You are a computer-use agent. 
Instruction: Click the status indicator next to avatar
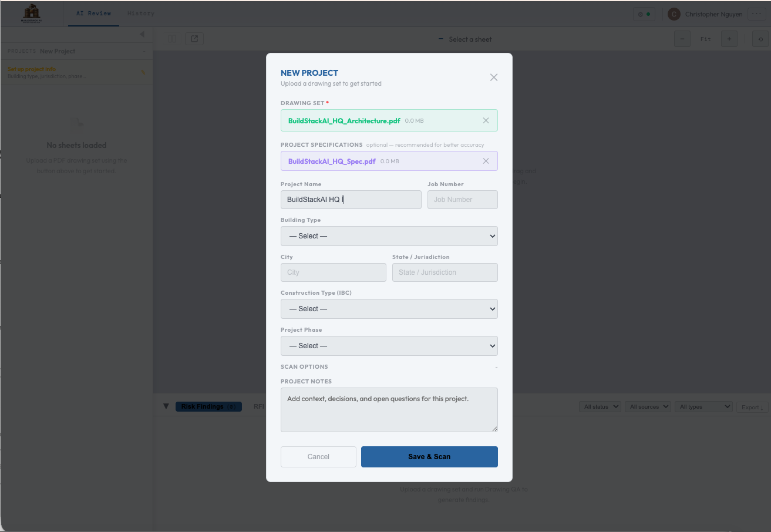click(x=644, y=14)
